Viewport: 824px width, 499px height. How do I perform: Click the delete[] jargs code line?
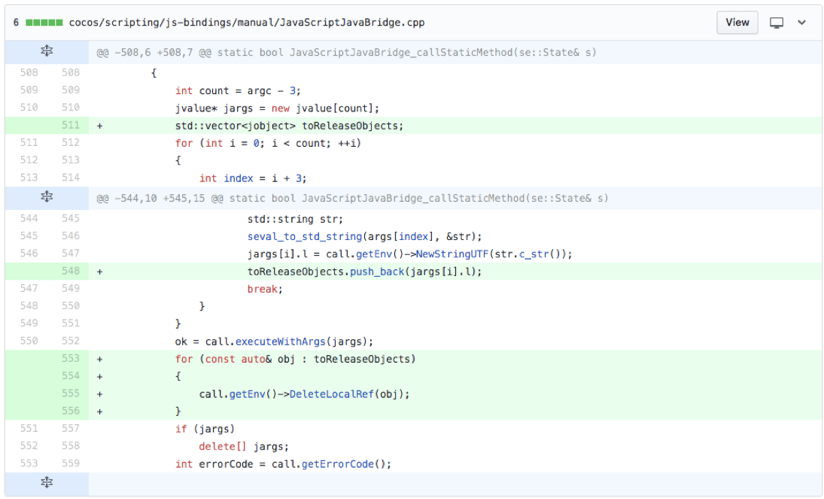243,446
